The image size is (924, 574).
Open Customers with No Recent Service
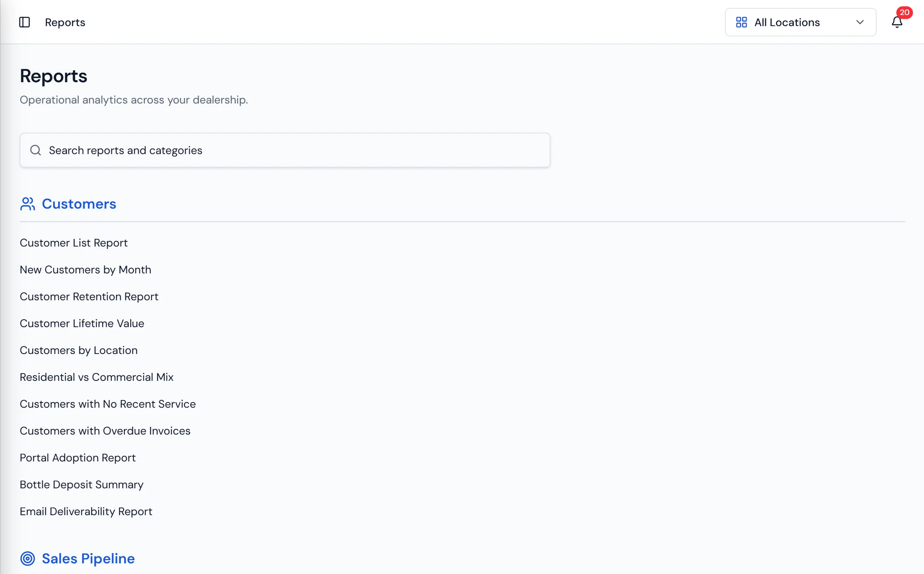coord(108,403)
